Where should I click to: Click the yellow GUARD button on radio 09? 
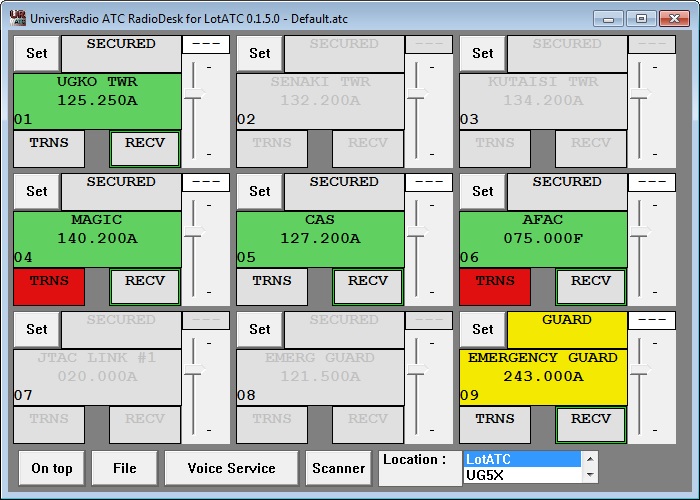[x=567, y=329]
